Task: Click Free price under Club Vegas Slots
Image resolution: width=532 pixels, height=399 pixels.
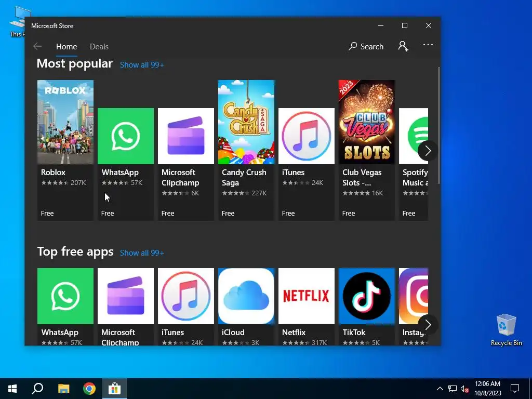Action: pos(349,214)
